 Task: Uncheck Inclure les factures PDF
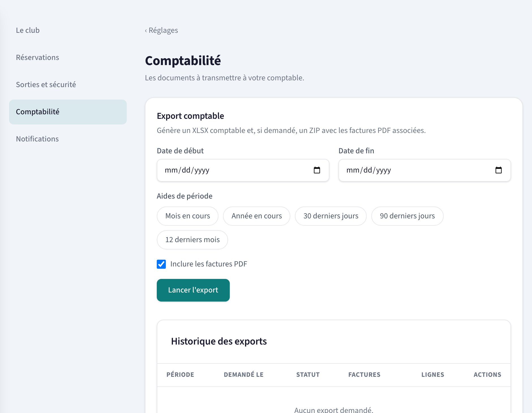pos(161,264)
